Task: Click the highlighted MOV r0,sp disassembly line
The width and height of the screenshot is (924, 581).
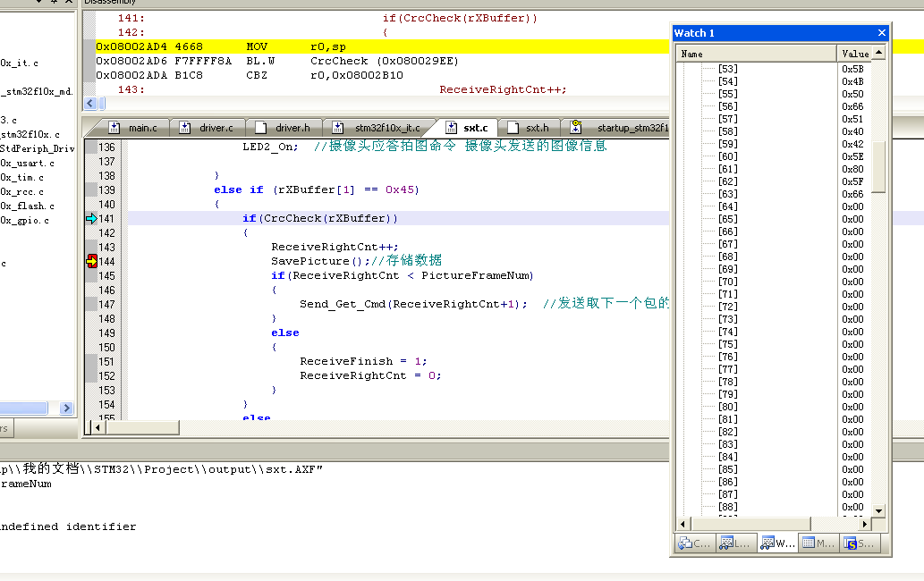Action: pyautogui.click(x=382, y=46)
